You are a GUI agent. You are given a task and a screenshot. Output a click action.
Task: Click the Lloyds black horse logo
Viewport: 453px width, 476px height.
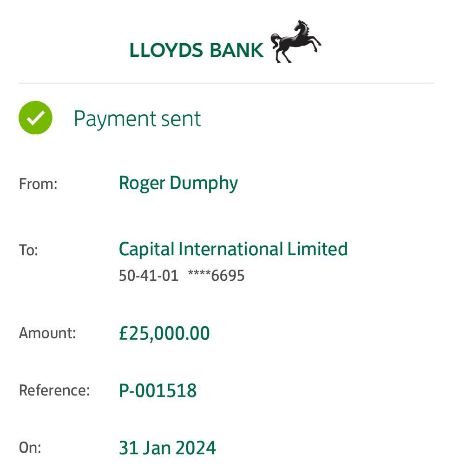click(295, 42)
